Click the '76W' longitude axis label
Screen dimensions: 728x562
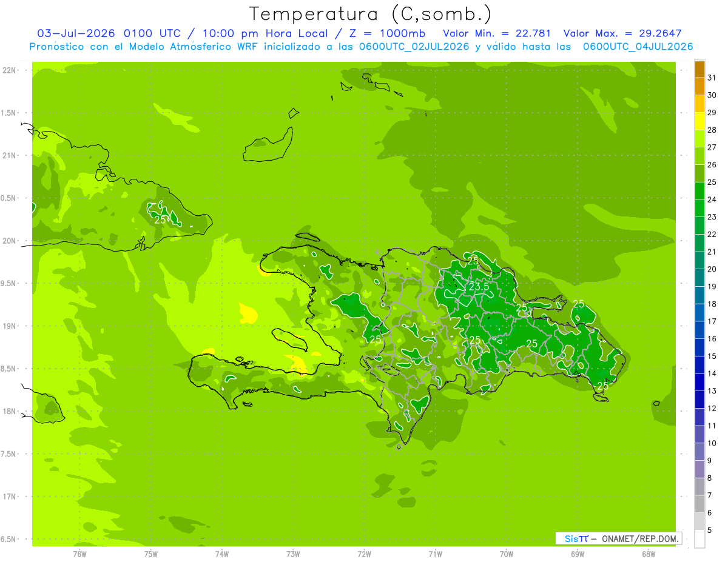pyautogui.click(x=79, y=554)
